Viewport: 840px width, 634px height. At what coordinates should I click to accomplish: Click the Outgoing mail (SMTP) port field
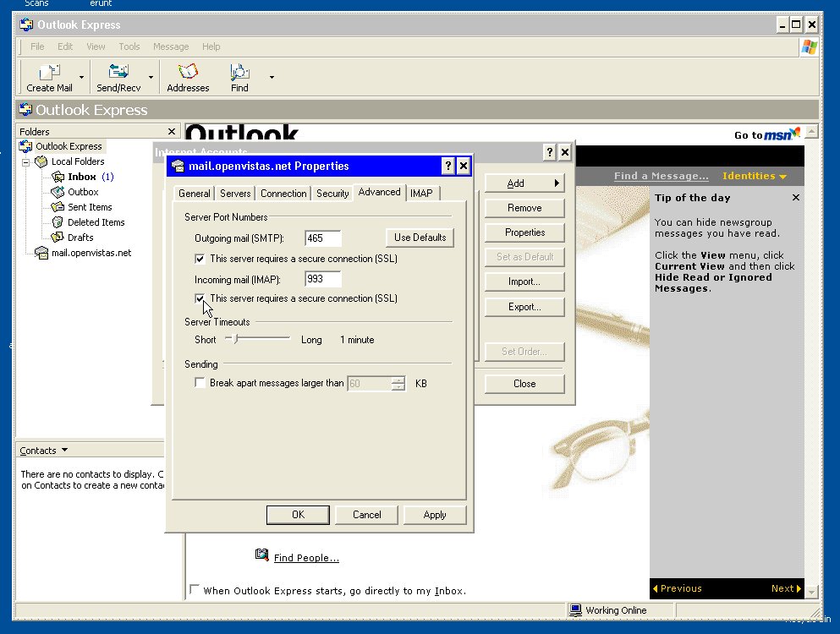point(323,238)
